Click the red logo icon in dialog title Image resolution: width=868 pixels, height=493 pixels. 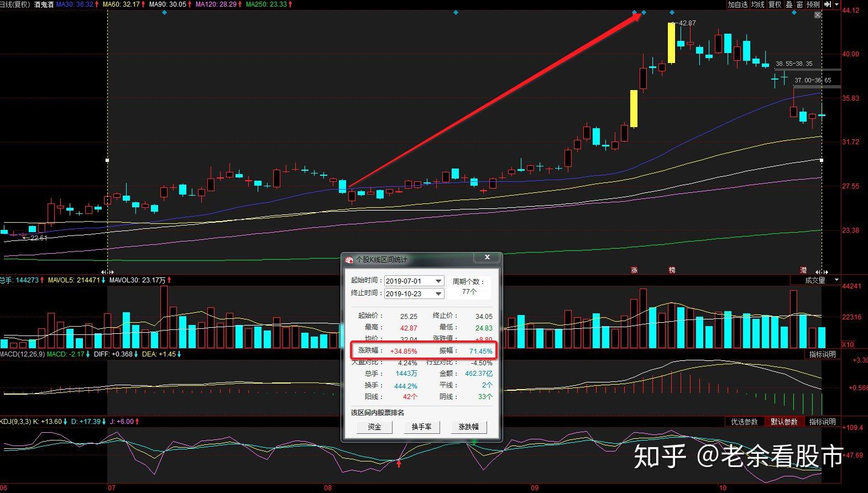(x=349, y=259)
